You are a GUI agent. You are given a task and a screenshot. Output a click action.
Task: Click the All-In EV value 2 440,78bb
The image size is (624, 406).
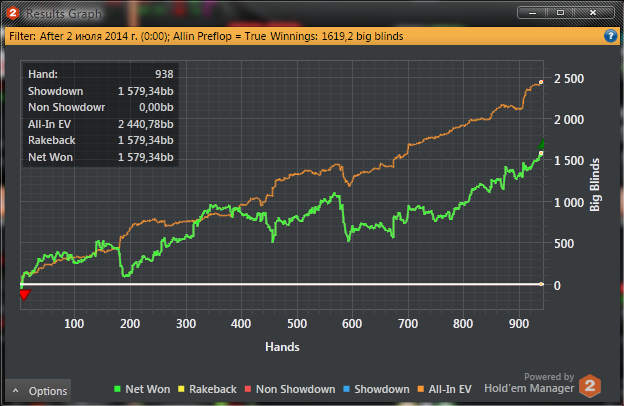point(146,124)
